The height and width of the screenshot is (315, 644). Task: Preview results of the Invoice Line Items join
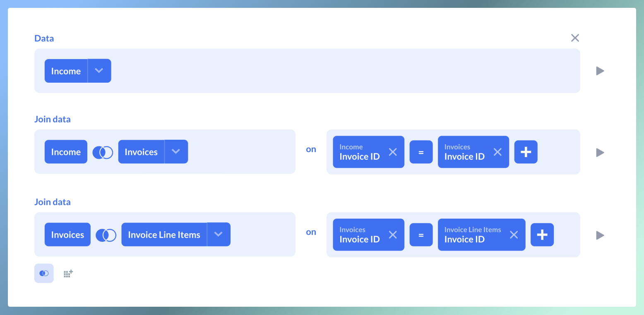[600, 235]
